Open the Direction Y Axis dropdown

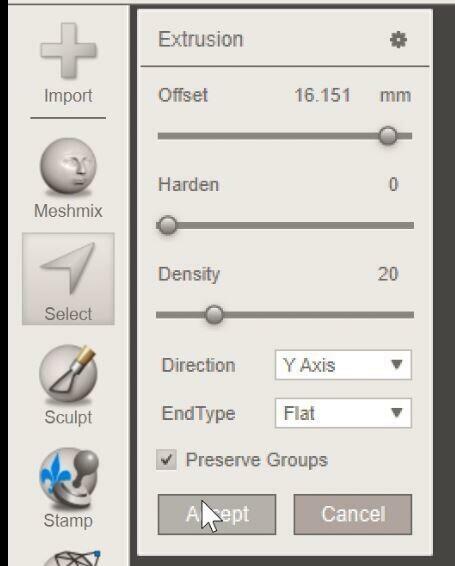tap(343, 365)
